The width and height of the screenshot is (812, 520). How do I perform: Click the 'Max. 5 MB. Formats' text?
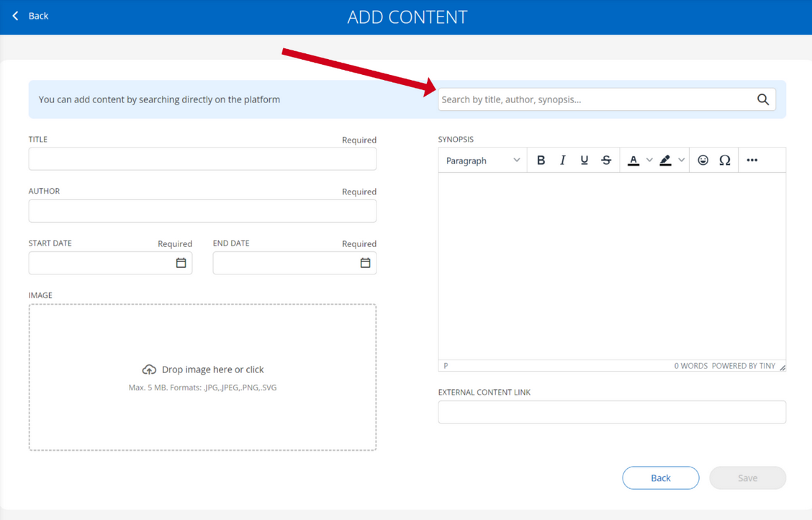tap(202, 387)
